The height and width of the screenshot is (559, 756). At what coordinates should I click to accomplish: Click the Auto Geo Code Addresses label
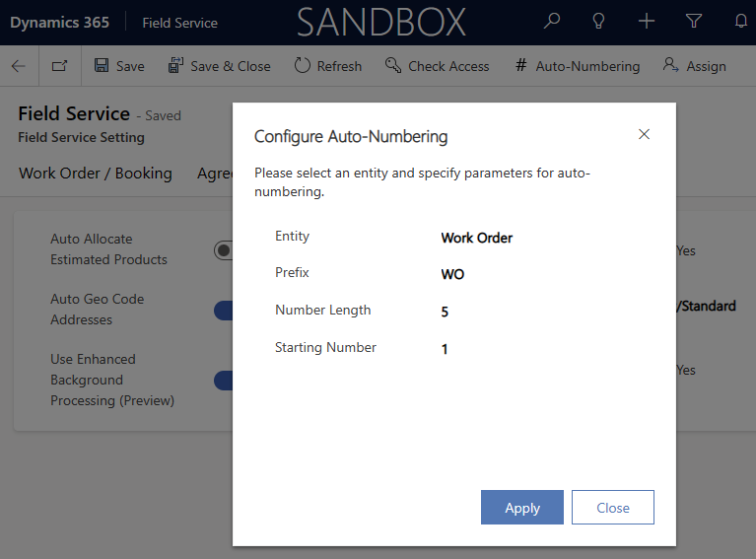tap(98, 310)
